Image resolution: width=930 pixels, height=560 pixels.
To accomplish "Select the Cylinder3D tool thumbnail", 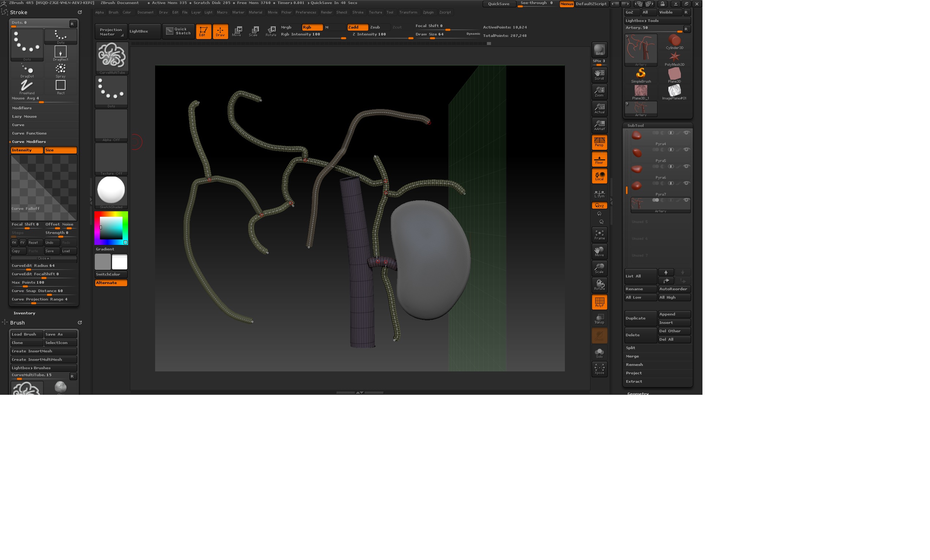I will (x=675, y=41).
